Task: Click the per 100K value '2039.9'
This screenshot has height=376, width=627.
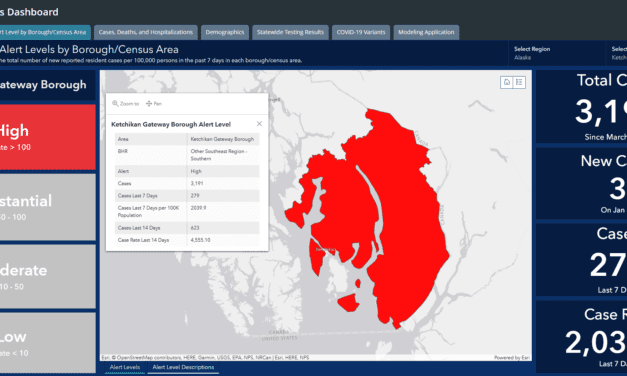Action: pyautogui.click(x=198, y=208)
